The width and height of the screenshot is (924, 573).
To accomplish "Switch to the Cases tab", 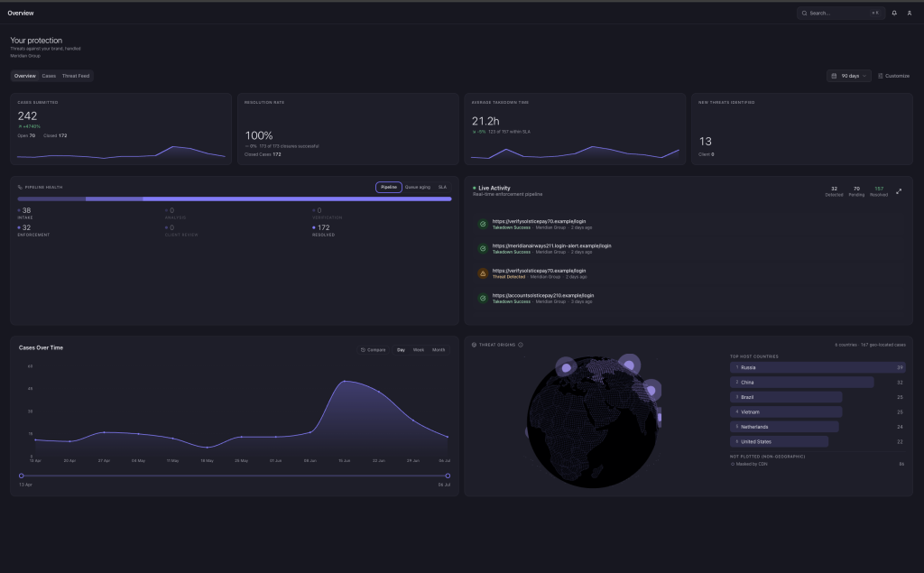I will 49,76.
